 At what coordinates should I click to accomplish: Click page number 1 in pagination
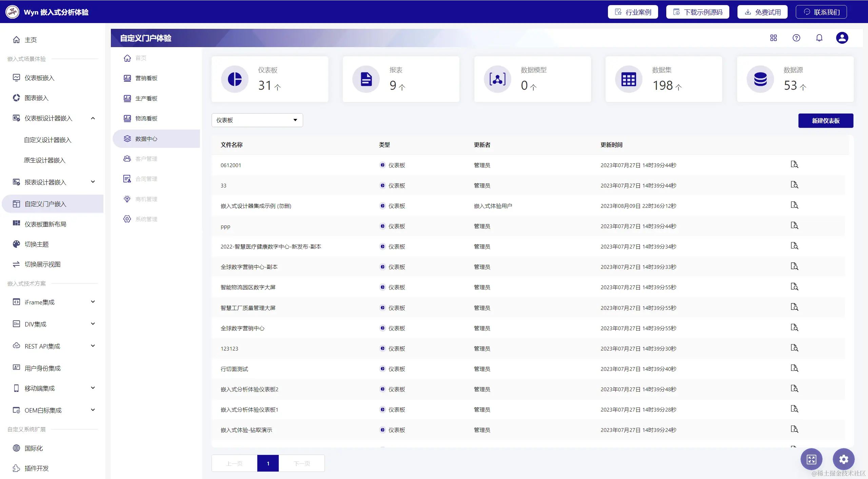click(x=268, y=463)
